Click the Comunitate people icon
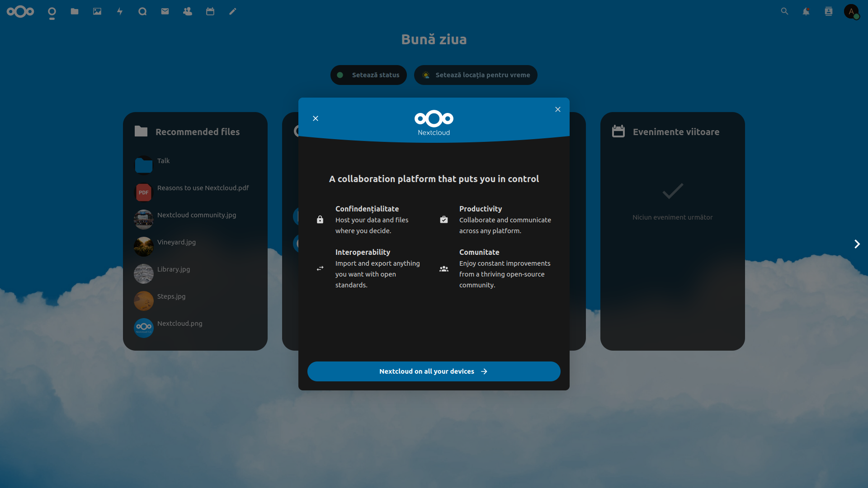 click(444, 268)
